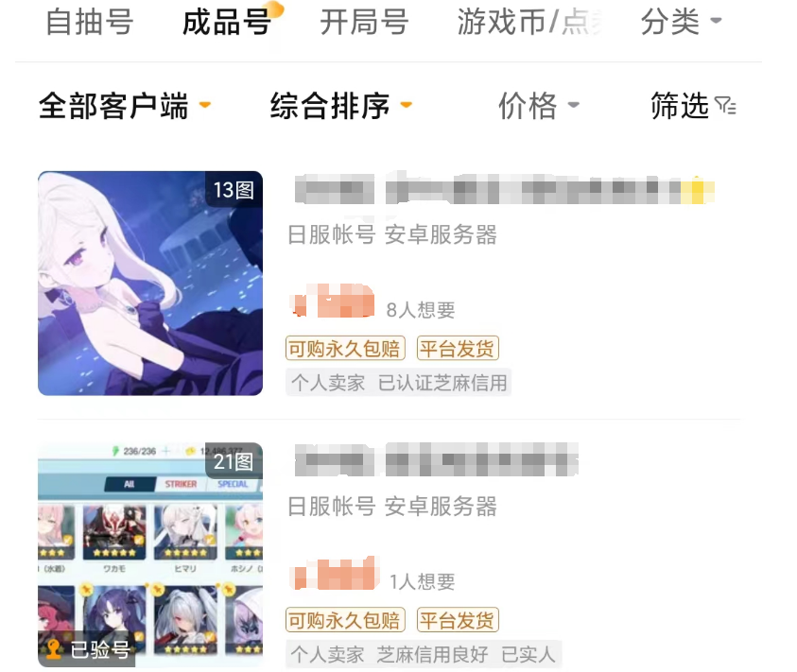Click the 个人卖家 已认证芝麻信用 seller label

pyautogui.click(x=399, y=383)
